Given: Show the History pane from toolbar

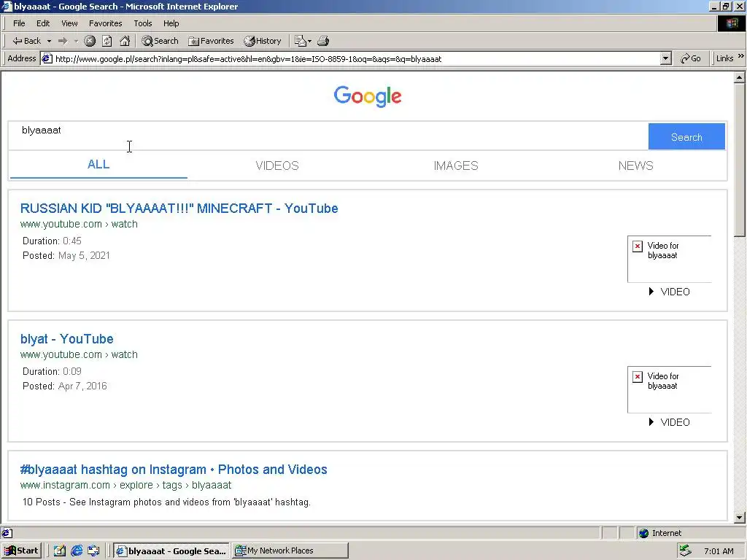Looking at the screenshot, I should point(263,41).
